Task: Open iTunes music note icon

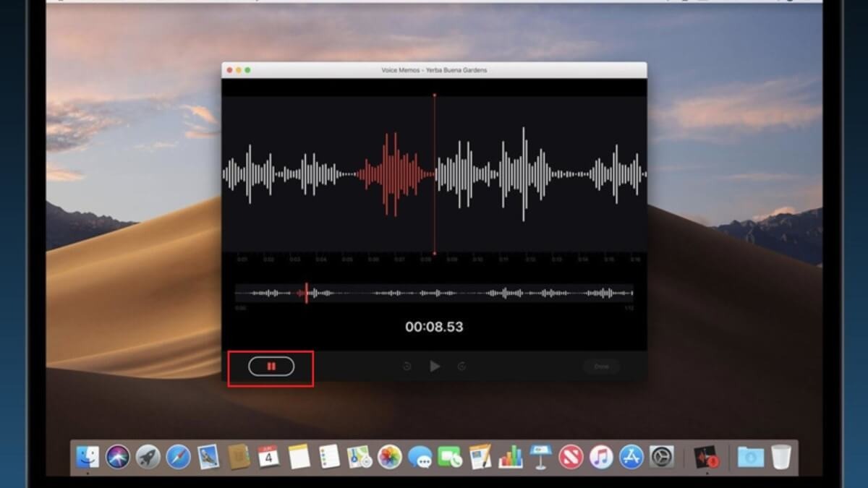Action: pyautogui.click(x=601, y=456)
